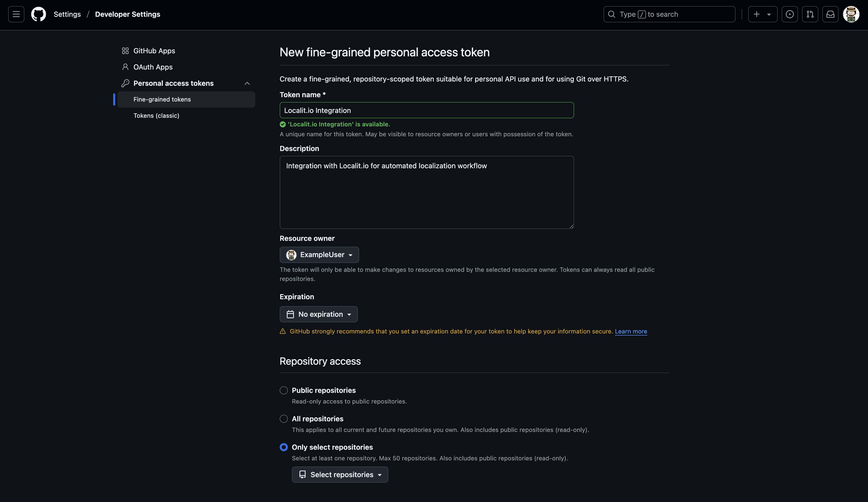
Task: Open the create-new dropdown caret
Action: pos(769,14)
